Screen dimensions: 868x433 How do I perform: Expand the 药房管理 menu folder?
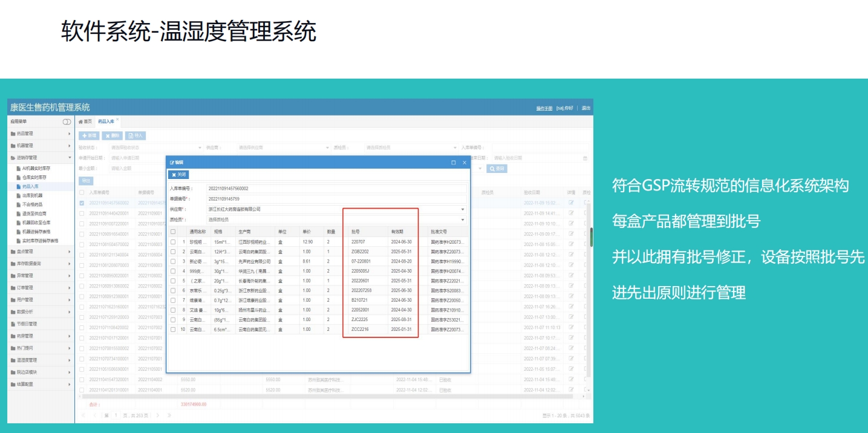[41, 336]
